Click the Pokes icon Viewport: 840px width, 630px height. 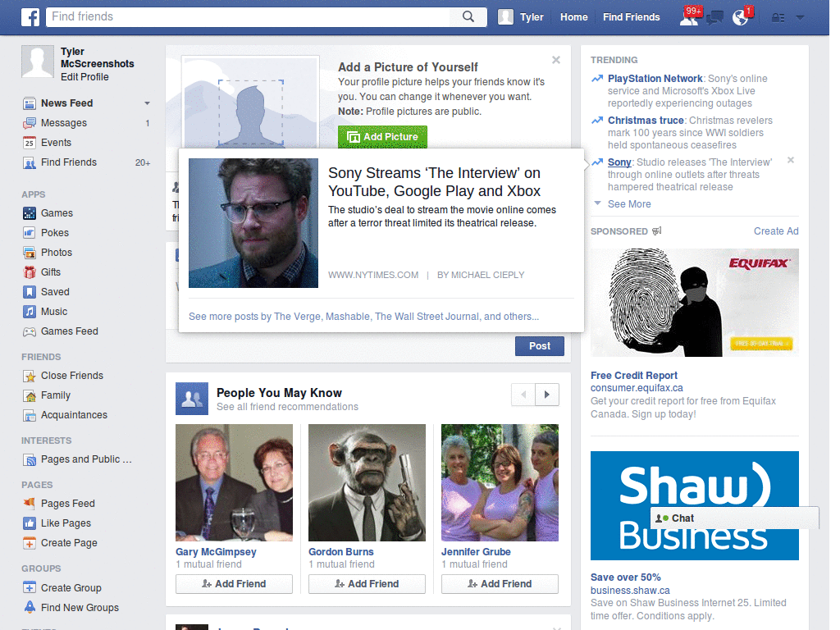point(29,233)
